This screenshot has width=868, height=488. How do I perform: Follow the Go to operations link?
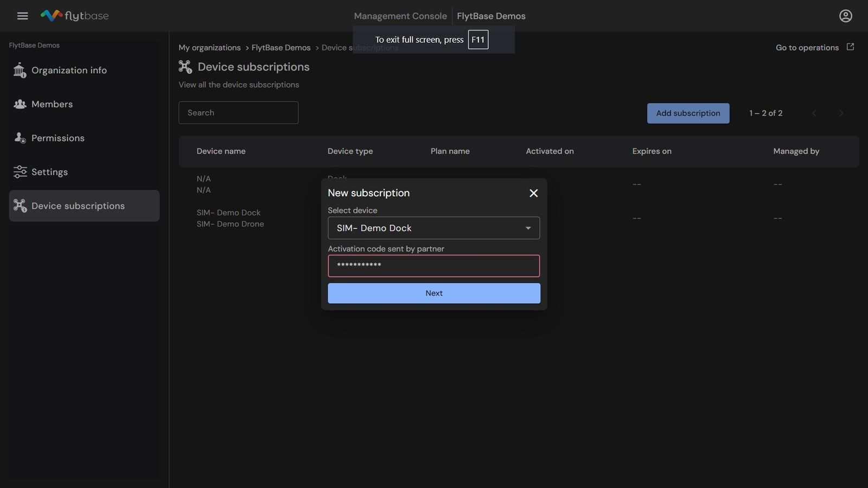807,47
